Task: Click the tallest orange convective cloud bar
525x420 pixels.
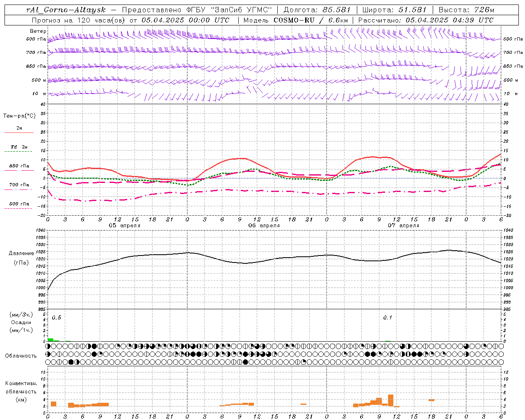Action: 390,401
